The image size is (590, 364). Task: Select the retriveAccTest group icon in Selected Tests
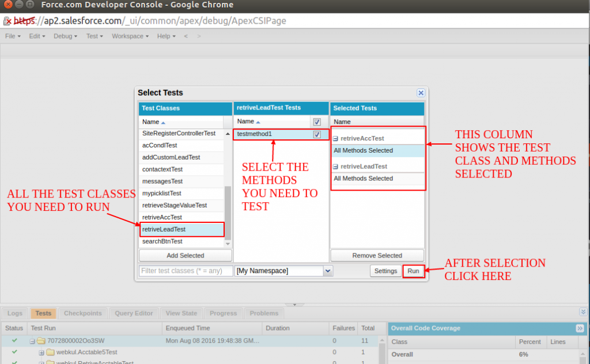click(x=335, y=138)
